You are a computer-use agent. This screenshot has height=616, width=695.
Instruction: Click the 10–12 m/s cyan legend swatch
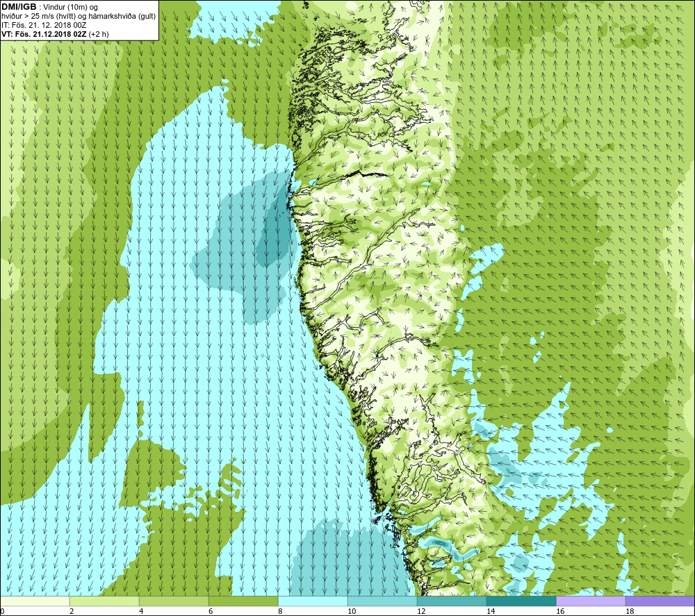(382, 601)
